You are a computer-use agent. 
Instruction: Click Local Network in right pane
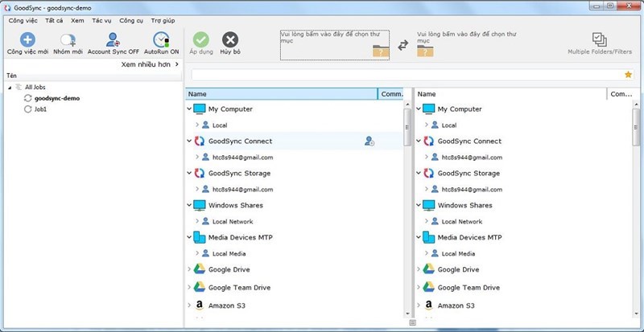[462, 222]
